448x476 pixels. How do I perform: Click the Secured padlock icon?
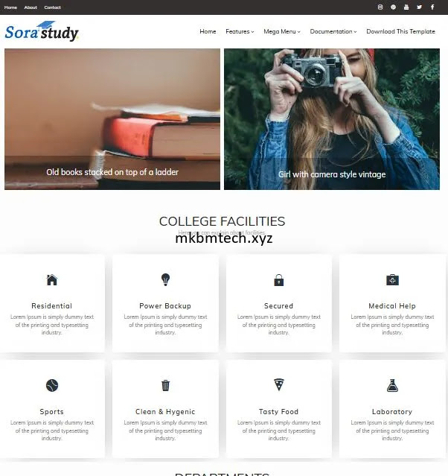click(x=279, y=280)
